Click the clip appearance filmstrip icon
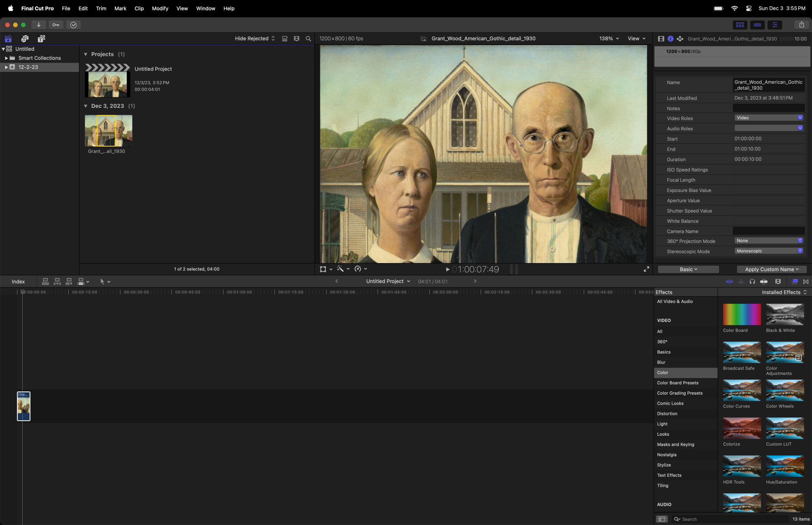812x525 pixels. point(296,39)
